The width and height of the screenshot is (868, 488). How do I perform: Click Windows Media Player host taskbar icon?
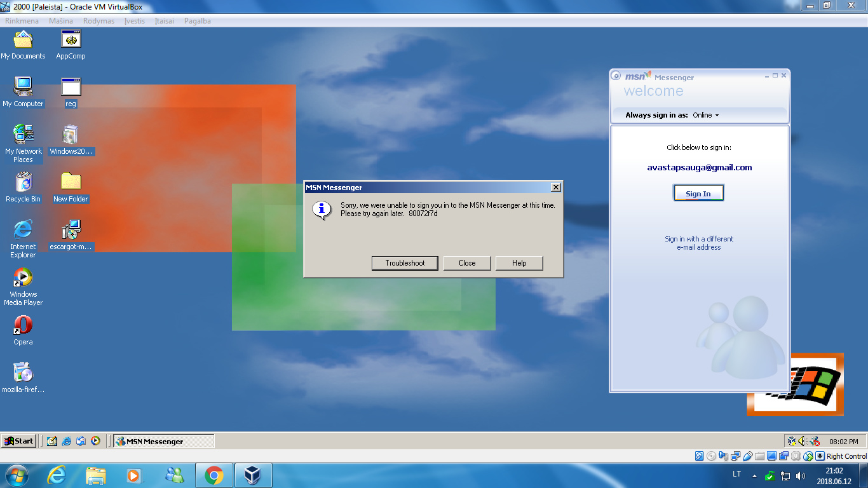(134, 475)
